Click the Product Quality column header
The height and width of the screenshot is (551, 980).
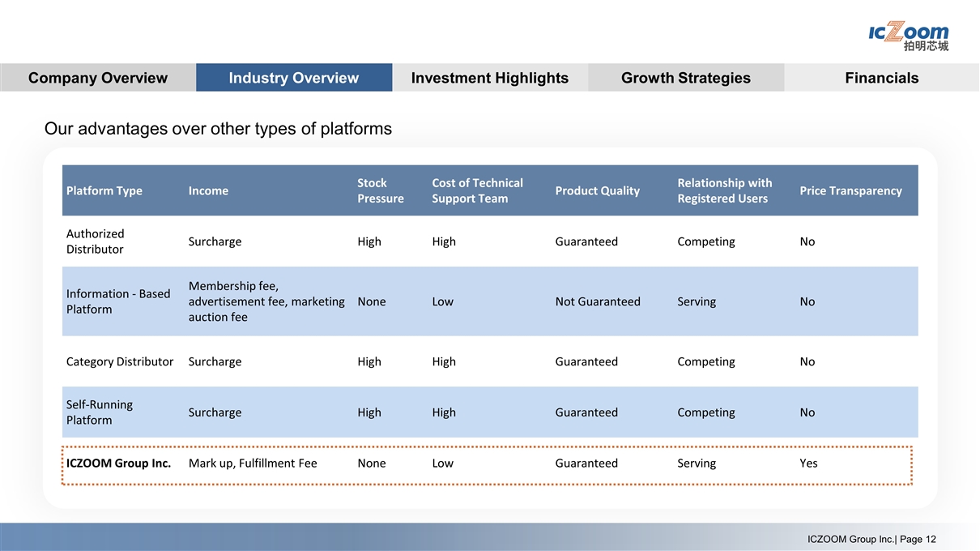[597, 190]
